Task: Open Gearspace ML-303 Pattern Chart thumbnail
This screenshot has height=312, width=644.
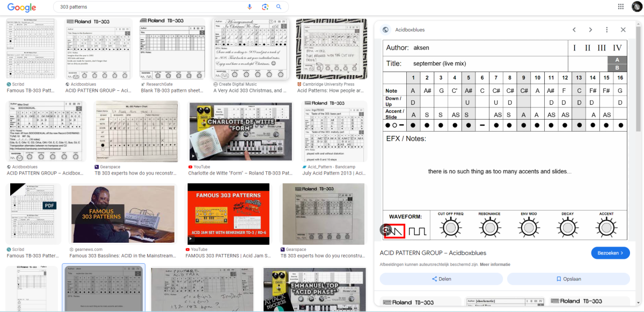Action: pos(136,131)
